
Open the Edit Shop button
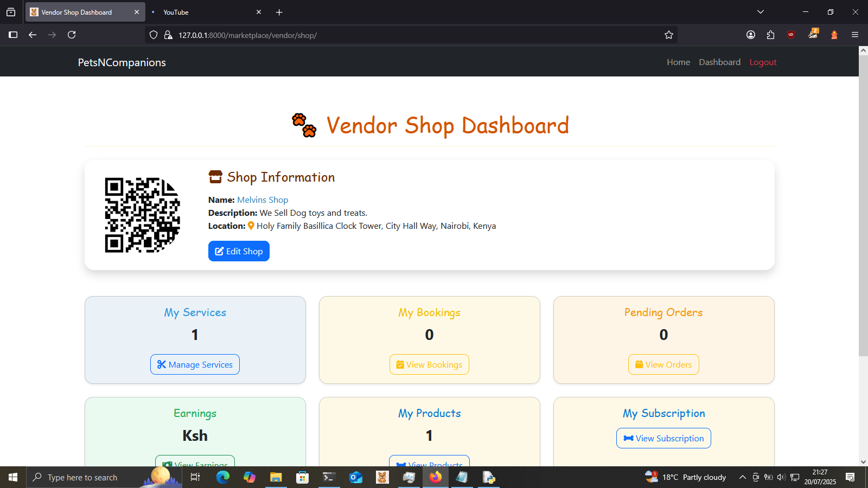click(239, 251)
